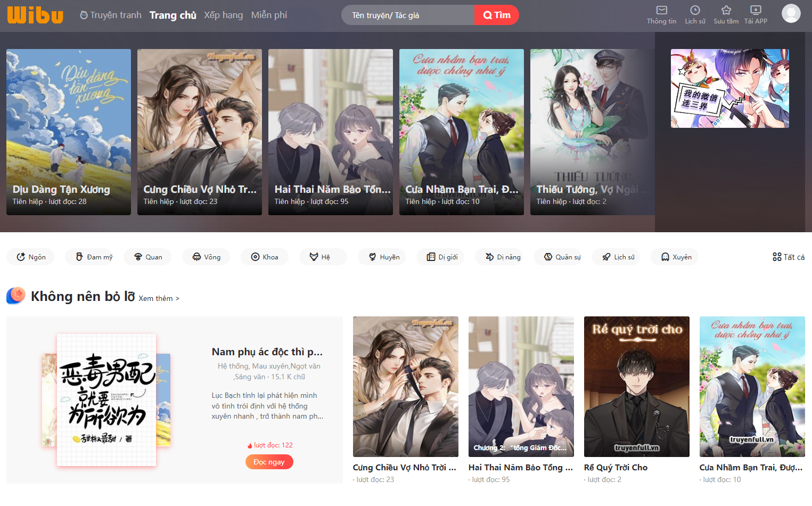Open featured Chinese-title book cover
The width and height of the screenshot is (812, 506).
pyautogui.click(x=106, y=400)
